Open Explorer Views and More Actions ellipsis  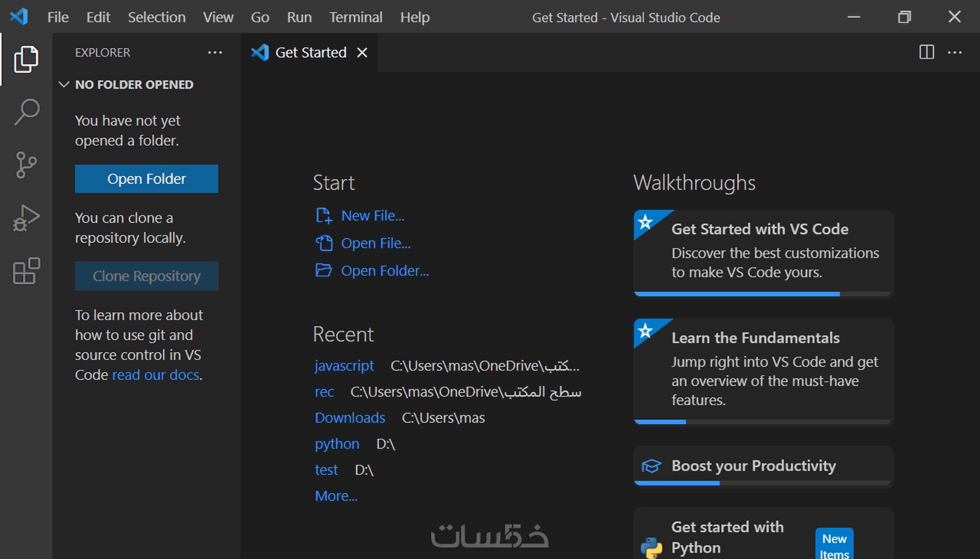click(x=215, y=52)
